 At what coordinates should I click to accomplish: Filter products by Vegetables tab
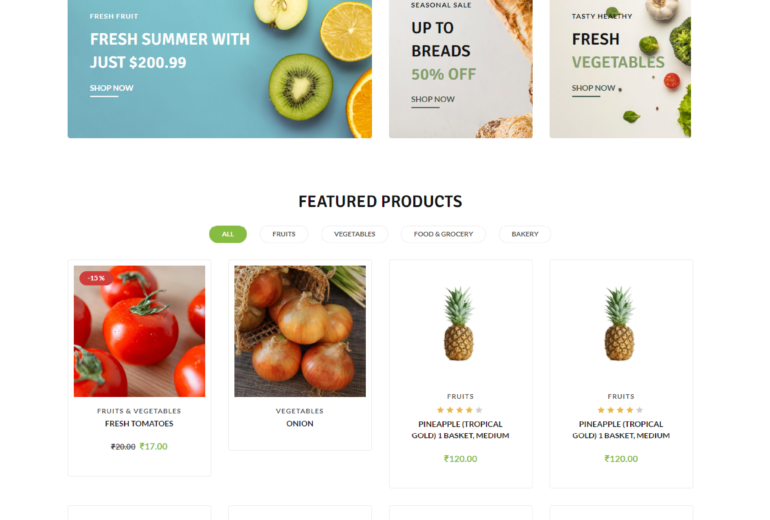(x=355, y=234)
